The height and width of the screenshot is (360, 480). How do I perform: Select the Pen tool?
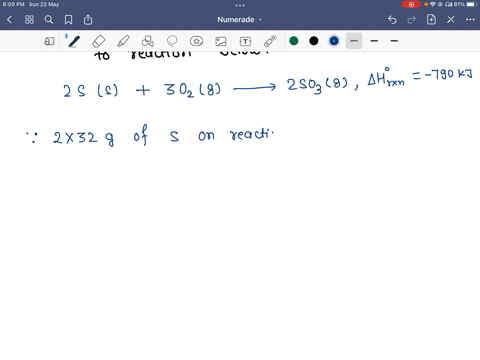[x=74, y=41]
